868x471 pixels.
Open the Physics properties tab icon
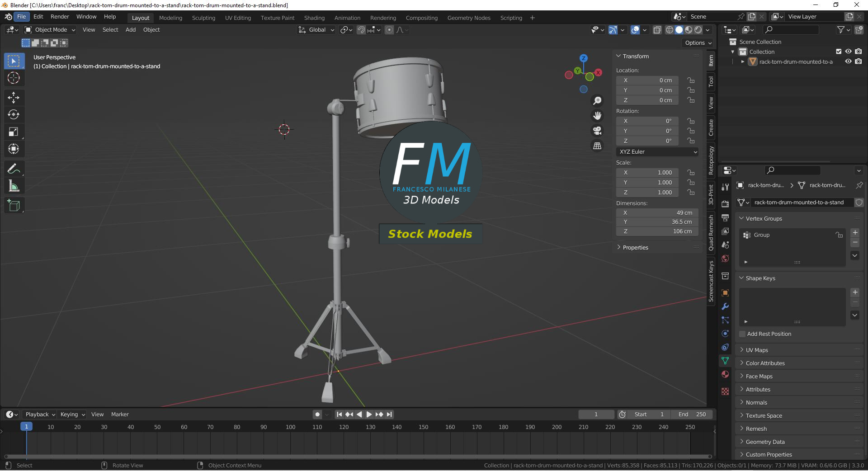tap(725, 334)
